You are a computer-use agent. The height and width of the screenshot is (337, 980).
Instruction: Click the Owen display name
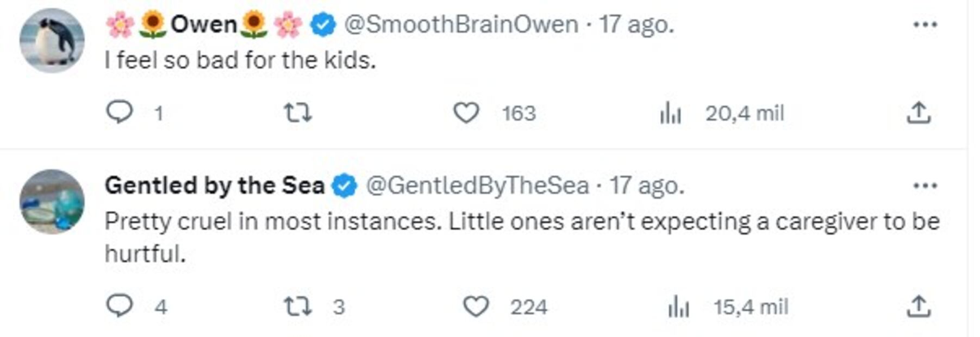point(204,24)
